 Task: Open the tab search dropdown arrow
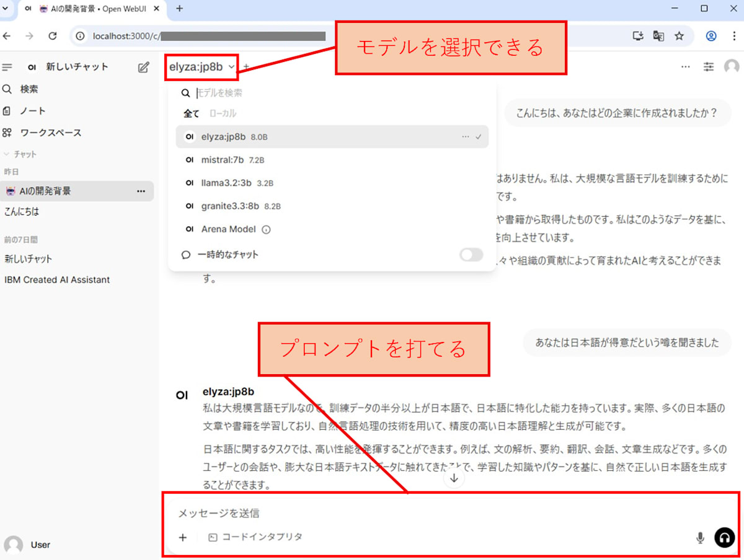point(6,9)
